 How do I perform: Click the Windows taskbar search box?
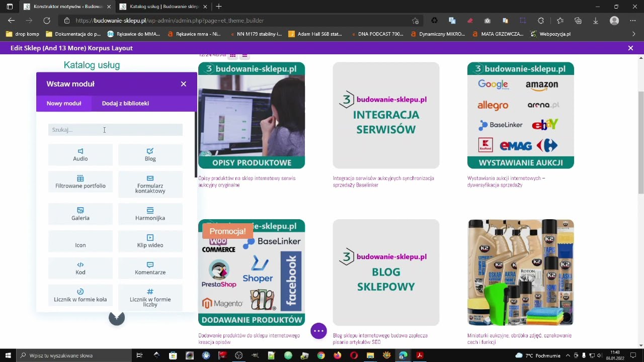click(x=73, y=355)
